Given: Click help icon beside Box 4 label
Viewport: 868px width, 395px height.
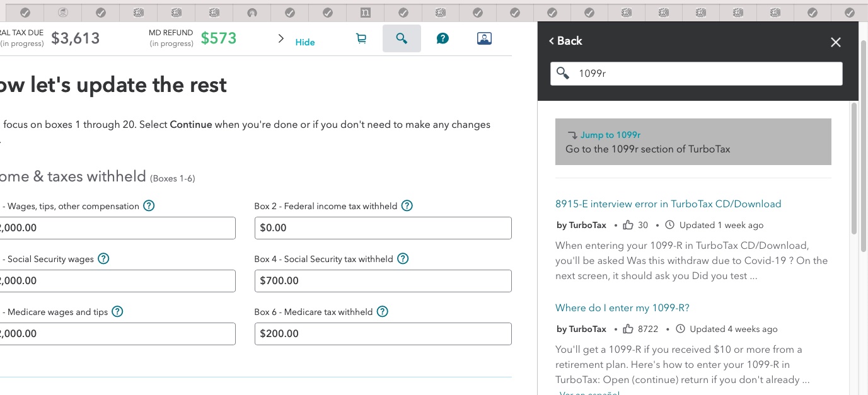Looking at the screenshot, I should click(x=403, y=259).
